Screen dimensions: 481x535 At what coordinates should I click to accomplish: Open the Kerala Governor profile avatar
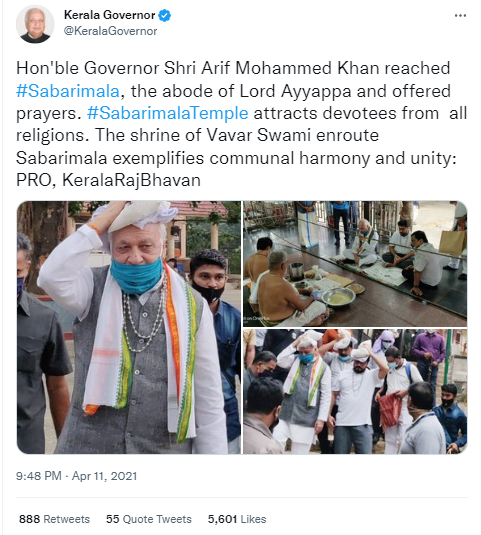(35, 24)
